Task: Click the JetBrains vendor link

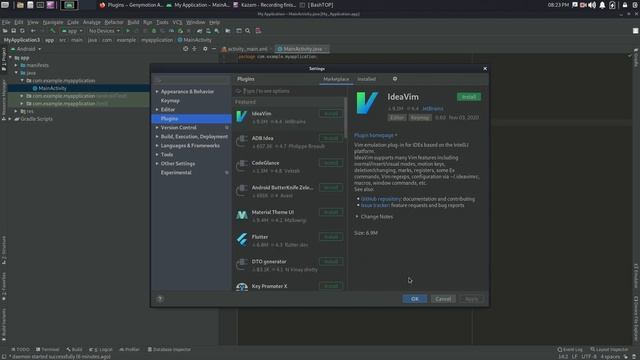Action: click(x=433, y=109)
